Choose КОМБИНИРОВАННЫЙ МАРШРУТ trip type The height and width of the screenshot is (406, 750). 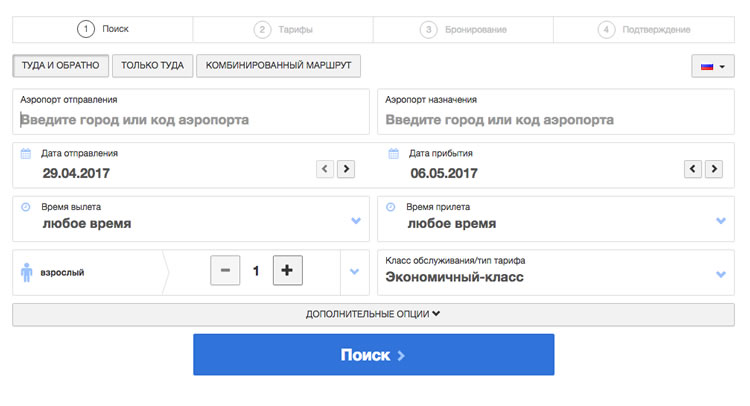click(x=278, y=66)
